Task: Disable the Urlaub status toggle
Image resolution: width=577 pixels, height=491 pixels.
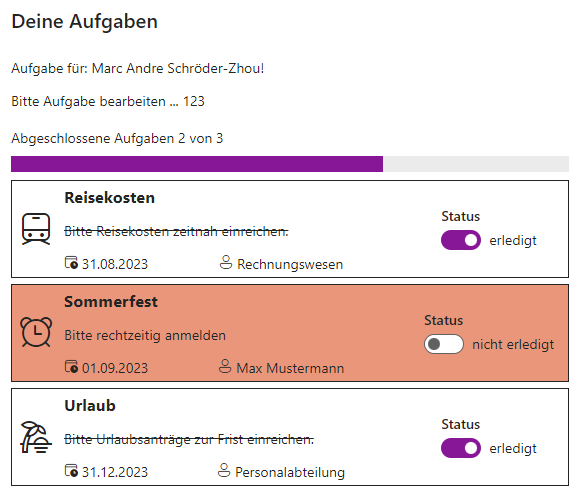Action: click(461, 448)
